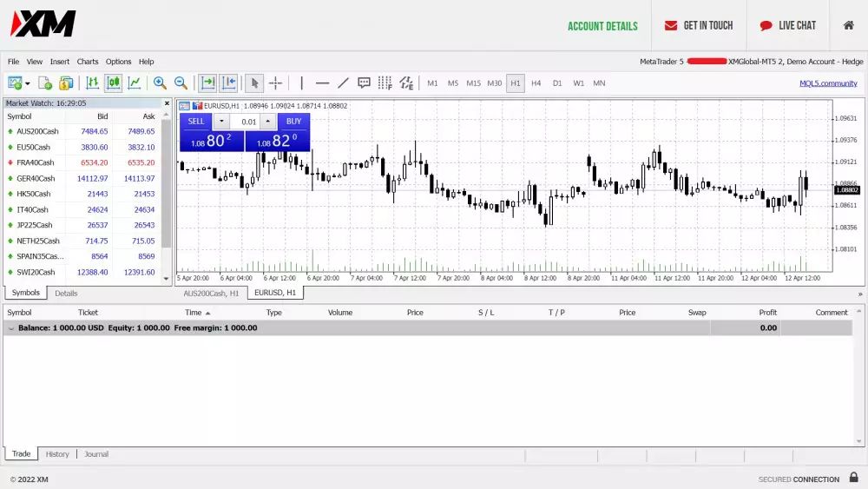The image size is (868, 489).
Task: Select the horizontal line drawing tool
Action: pos(322,83)
